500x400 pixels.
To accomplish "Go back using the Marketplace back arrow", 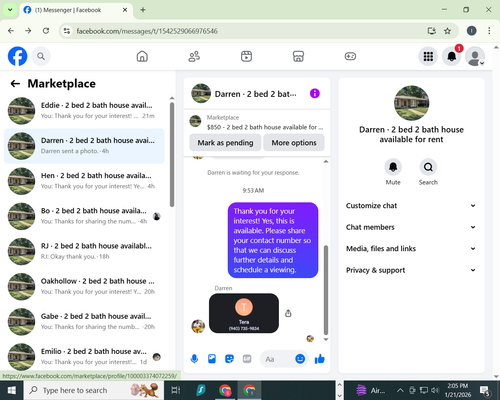I will click(15, 84).
